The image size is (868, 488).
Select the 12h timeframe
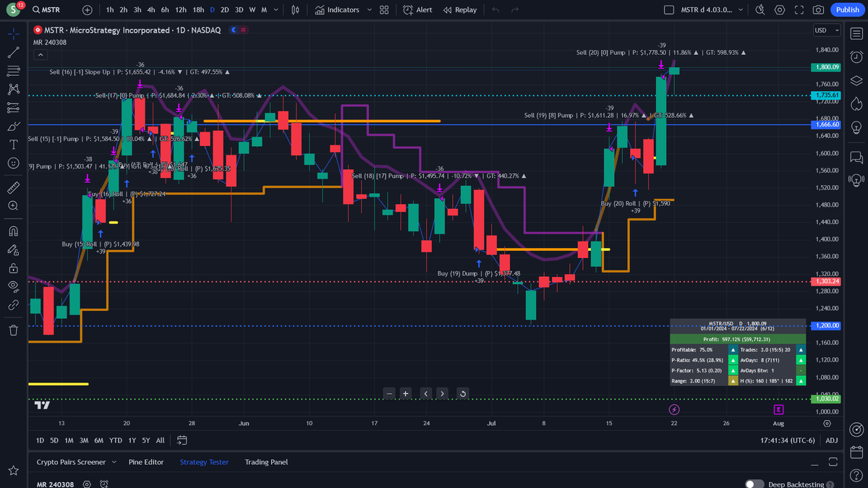[x=181, y=10]
